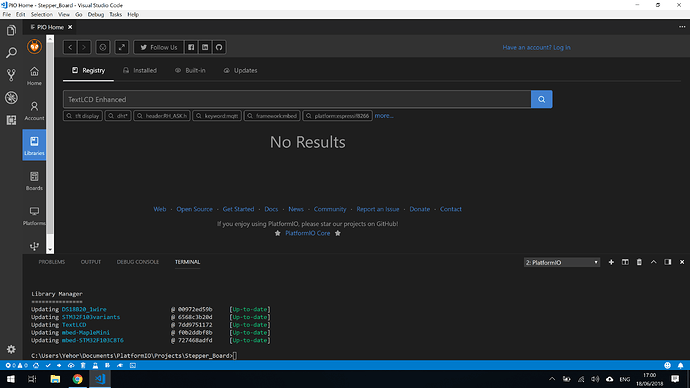
Task: Click the PIO sidebar scrollbar down arrow
Action: [50, 249]
